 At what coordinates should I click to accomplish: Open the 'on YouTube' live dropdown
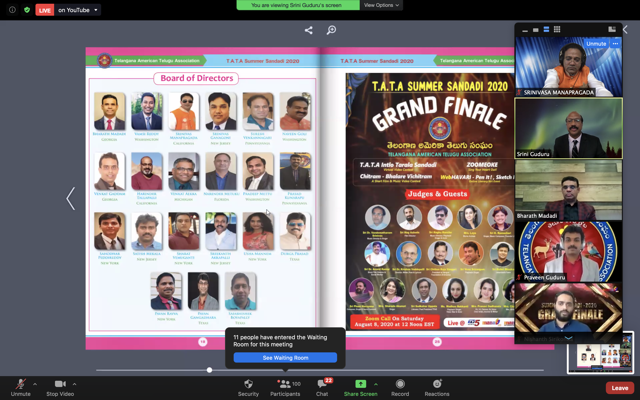point(78,10)
